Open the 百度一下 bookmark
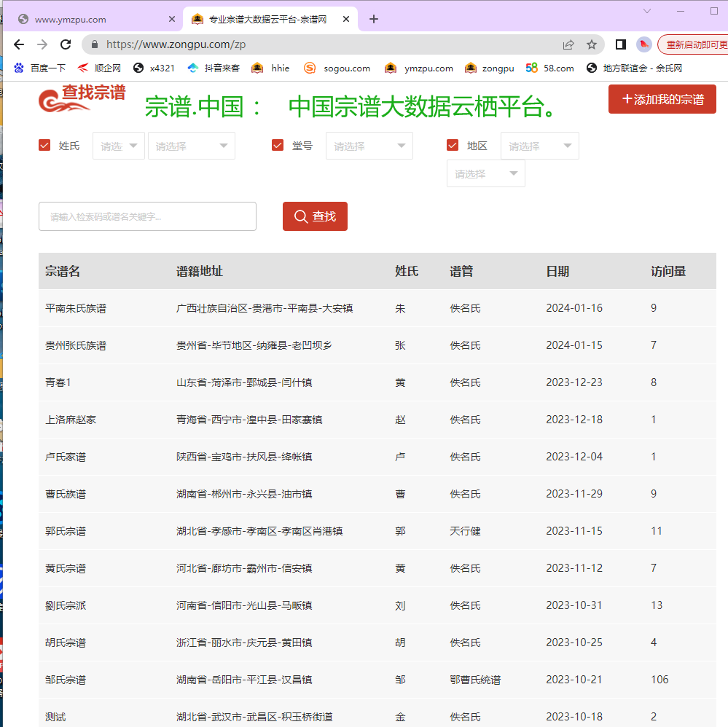 tap(40, 68)
